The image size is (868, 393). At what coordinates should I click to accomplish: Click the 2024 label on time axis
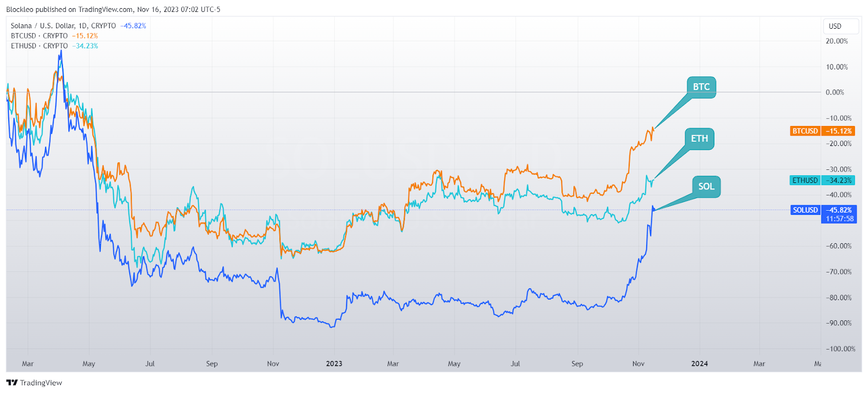click(699, 364)
